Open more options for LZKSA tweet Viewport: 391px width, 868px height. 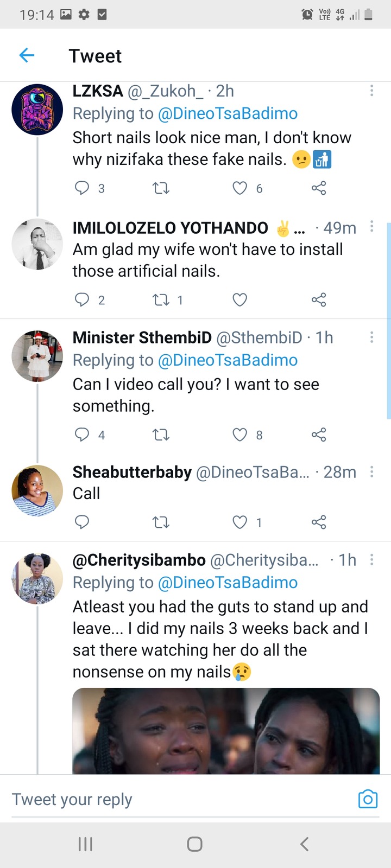(371, 91)
